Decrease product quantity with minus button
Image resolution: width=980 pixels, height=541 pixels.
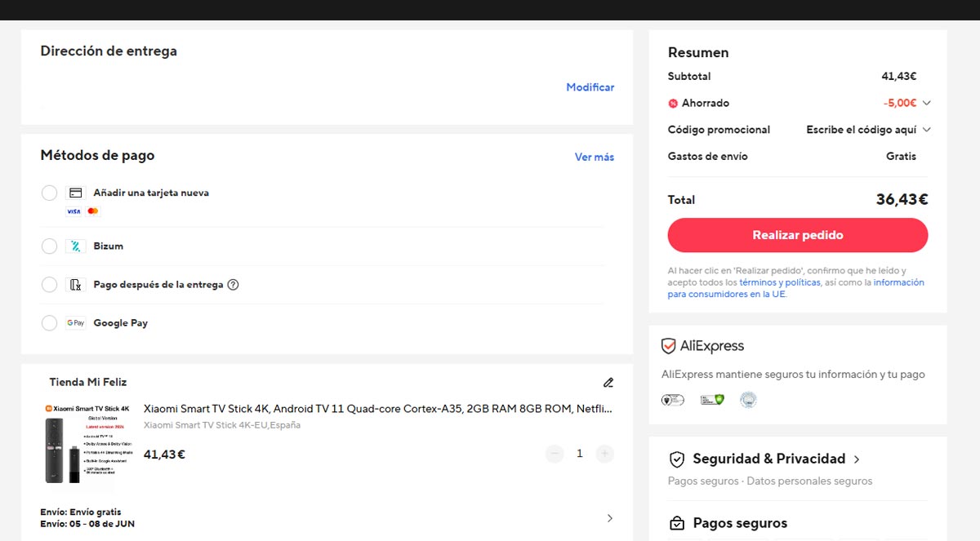(x=555, y=454)
